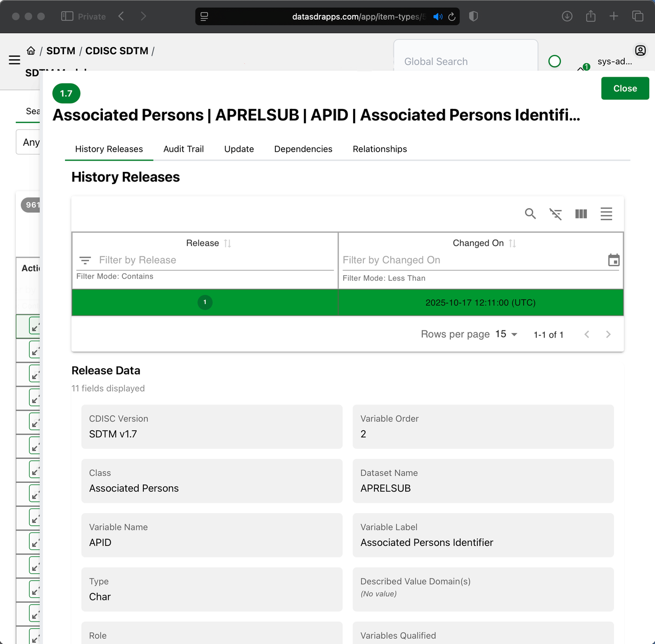Open Safari sidebar Private tab groups
655x644 pixels.
pyautogui.click(x=67, y=16)
